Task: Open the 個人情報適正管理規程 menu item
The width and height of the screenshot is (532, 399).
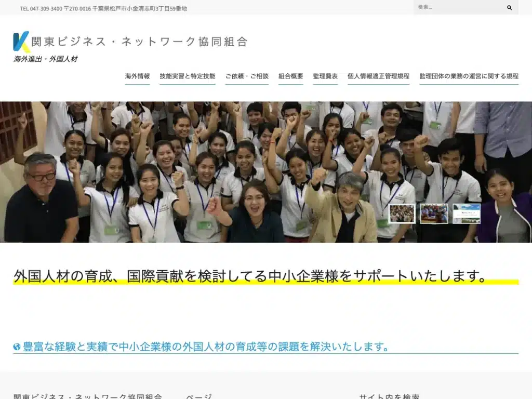Action: click(379, 76)
